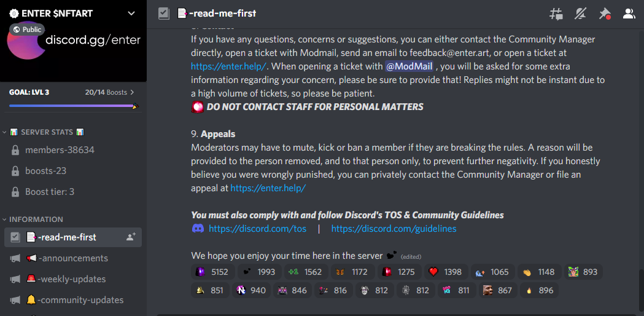
Task: Open the Threads icon in header
Action: [556, 14]
